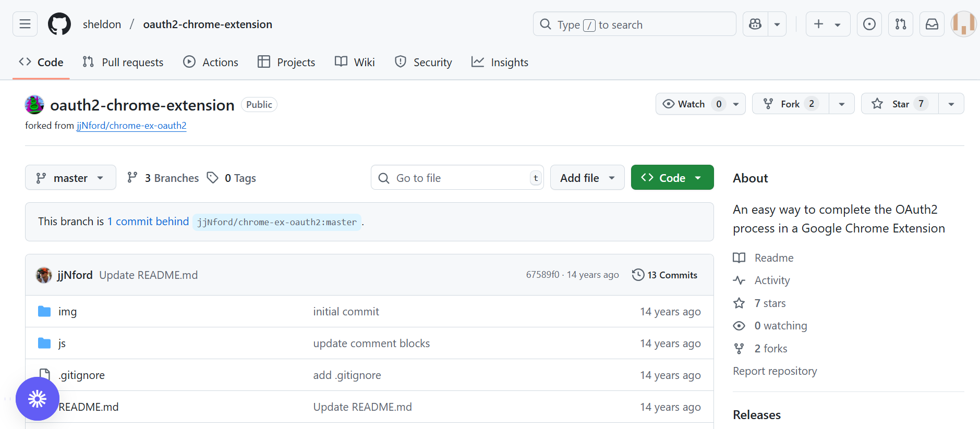Open jjNford author name link
Image resolution: width=980 pixels, height=429 pixels.
pos(75,275)
